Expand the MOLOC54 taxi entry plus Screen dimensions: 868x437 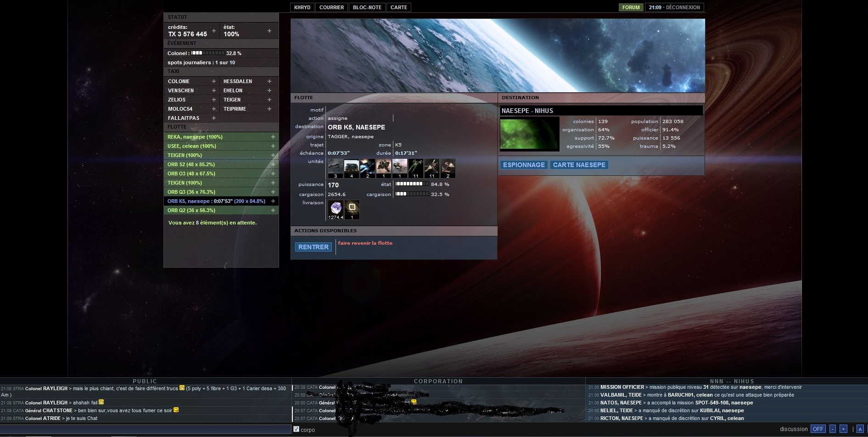214,109
